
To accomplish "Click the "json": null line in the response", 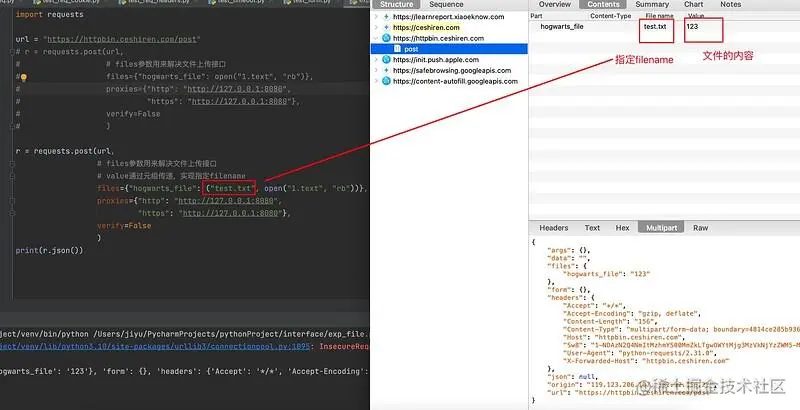I will (x=571, y=376).
